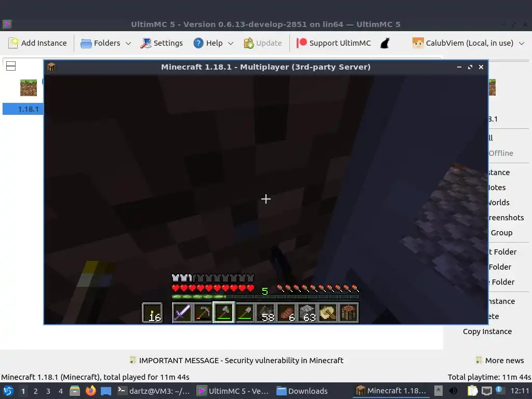Image resolution: width=532 pixels, height=399 pixels.
Task: Select the offhand torch slot showing 16
Action: [152, 313]
